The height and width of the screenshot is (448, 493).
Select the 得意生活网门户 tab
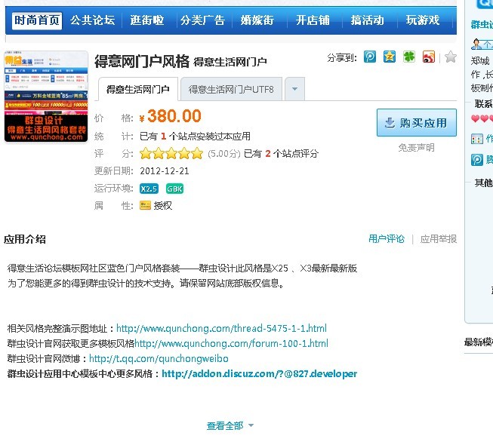[x=138, y=89]
